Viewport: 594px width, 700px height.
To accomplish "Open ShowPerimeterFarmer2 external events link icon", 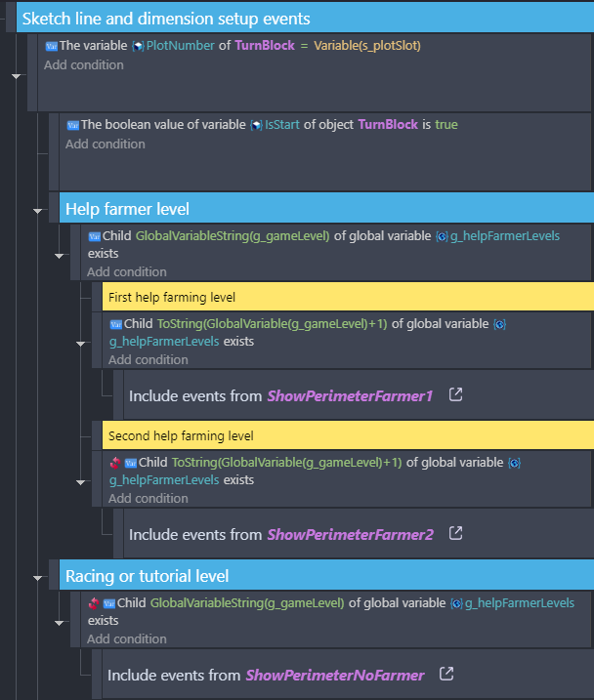I will [x=455, y=533].
